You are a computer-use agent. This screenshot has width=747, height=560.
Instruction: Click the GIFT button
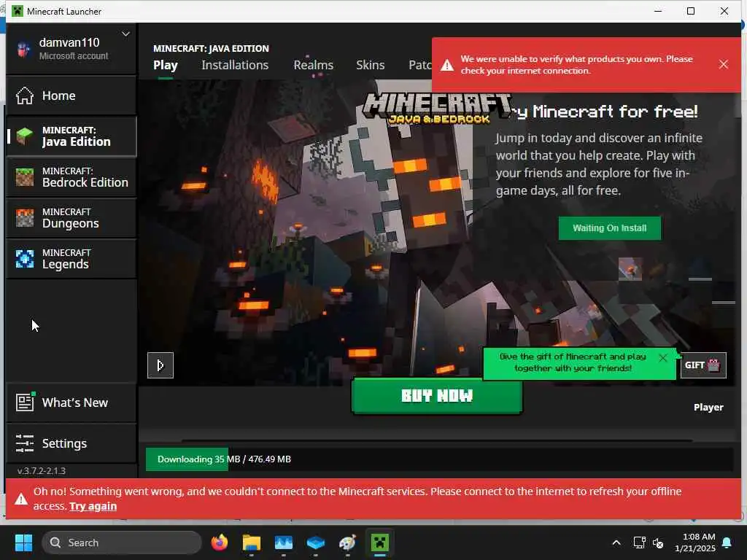[x=703, y=365]
